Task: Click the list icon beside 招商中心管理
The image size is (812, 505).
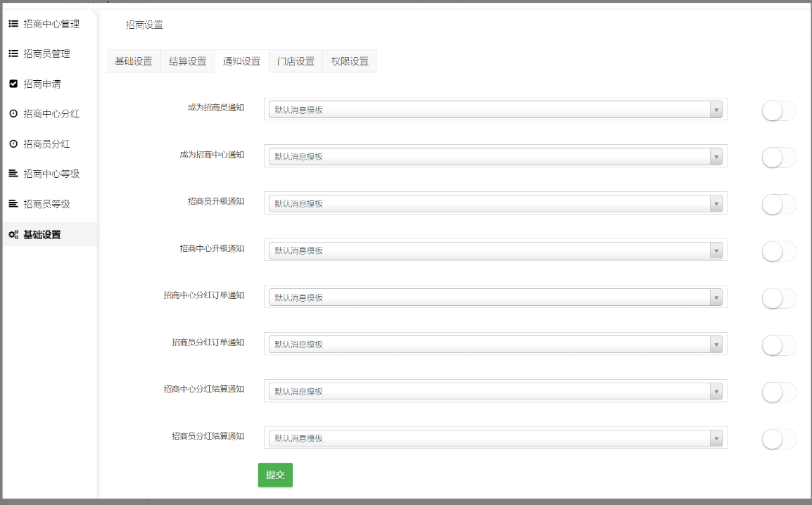Action: click(x=13, y=24)
